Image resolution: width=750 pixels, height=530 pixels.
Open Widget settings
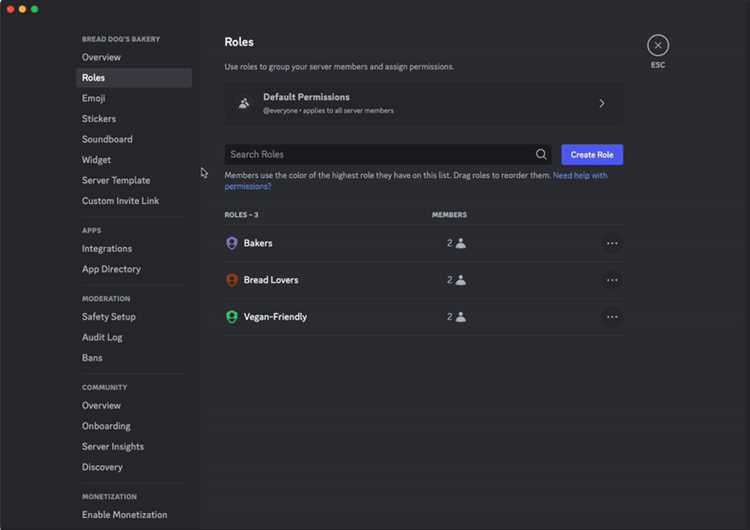[x=96, y=160]
